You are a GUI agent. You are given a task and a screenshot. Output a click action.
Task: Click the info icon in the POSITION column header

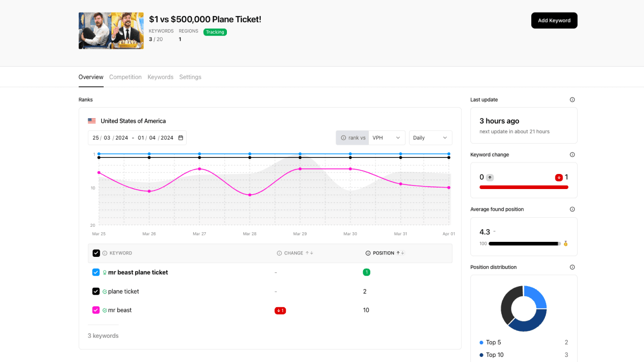point(369,253)
